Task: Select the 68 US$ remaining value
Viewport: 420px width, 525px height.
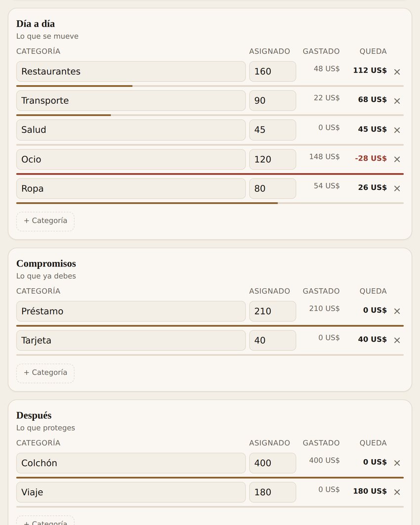Action: 372,99
